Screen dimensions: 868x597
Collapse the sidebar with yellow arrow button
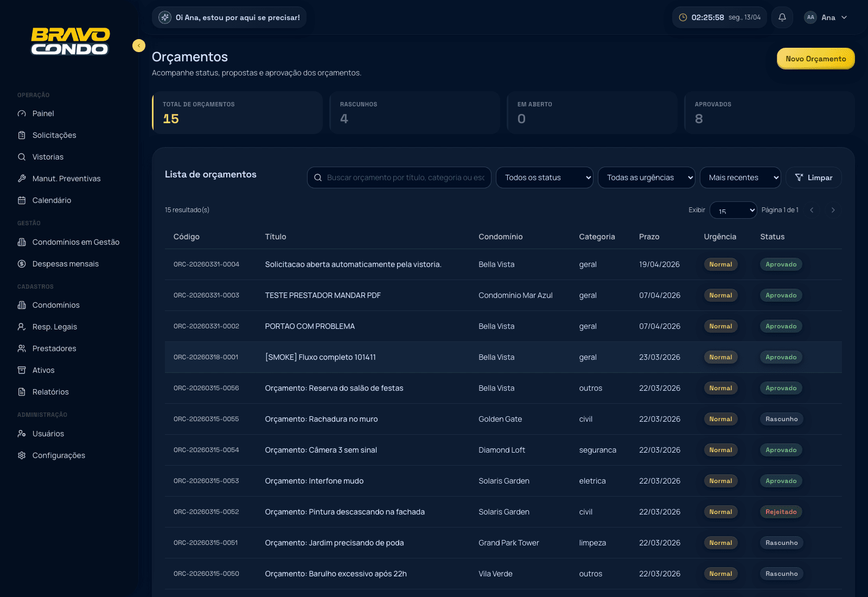coord(139,46)
